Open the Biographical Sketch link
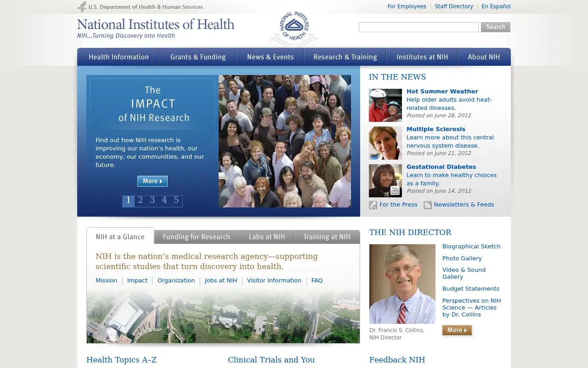The image size is (588, 368). point(471,247)
